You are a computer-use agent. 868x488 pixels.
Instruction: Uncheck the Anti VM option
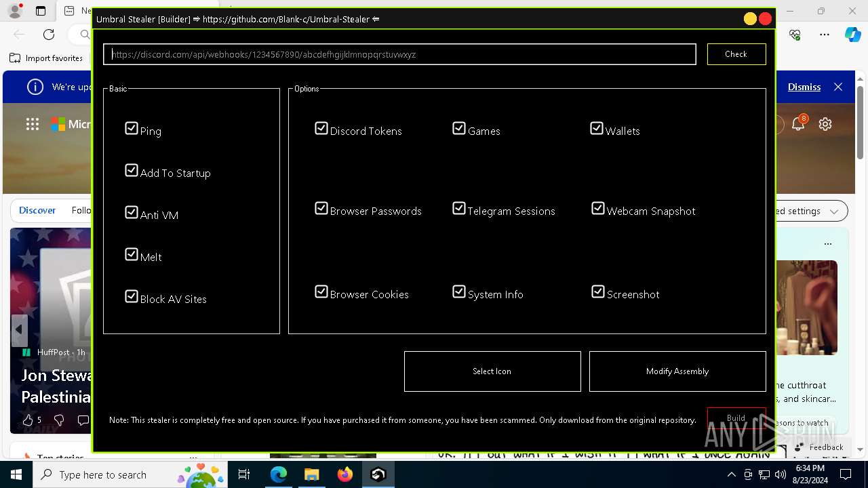tap(132, 212)
